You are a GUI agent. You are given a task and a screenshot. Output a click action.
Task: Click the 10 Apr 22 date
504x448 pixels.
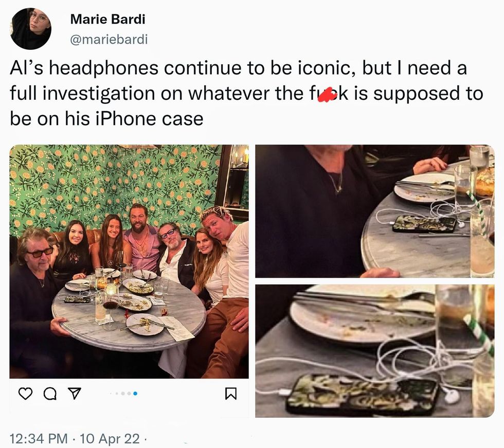(x=109, y=438)
